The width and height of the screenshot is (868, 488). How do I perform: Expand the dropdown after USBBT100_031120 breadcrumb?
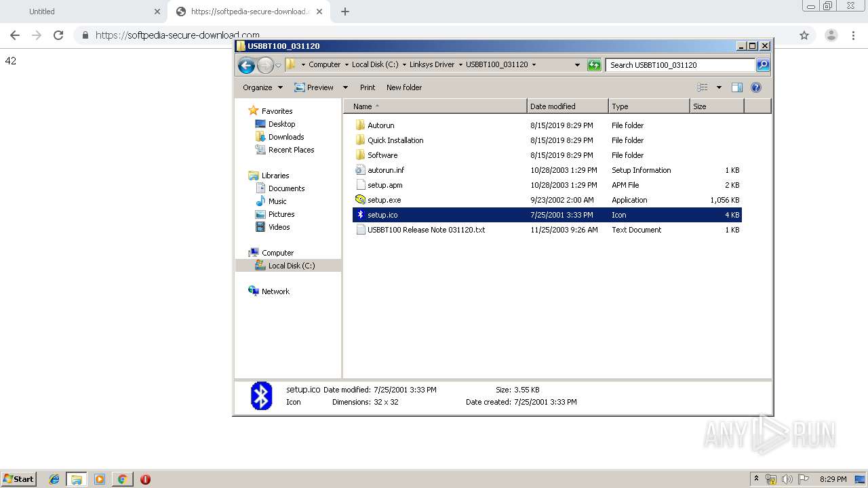click(x=534, y=65)
